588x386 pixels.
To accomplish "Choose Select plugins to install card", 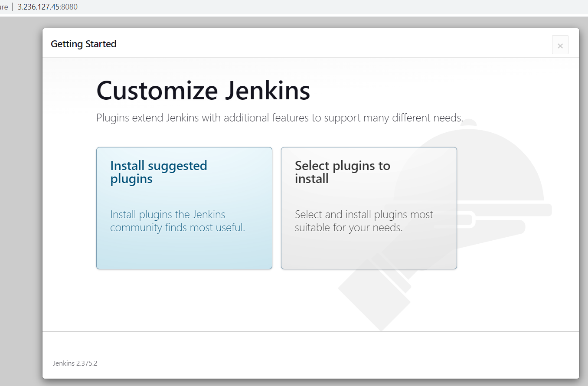I will tap(369, 208).
